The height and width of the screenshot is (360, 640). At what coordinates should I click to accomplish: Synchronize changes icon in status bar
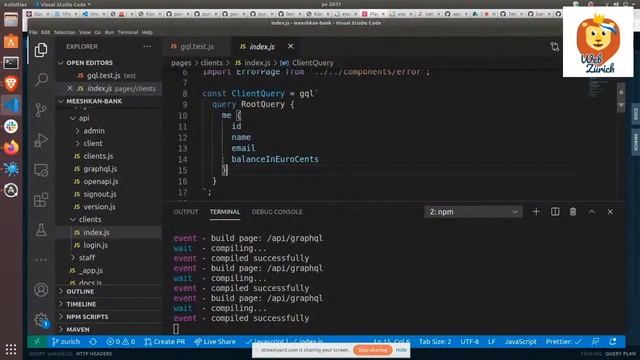coord(93,342)
